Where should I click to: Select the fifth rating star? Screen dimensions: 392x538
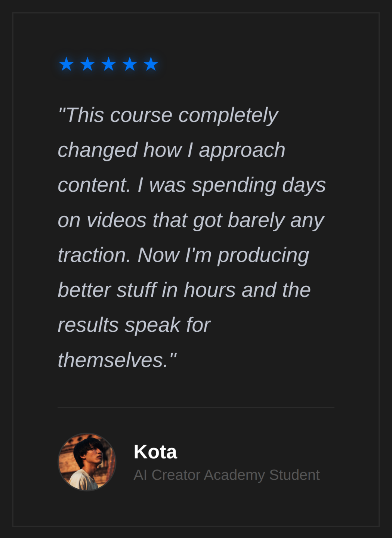[x=151, y=64]
